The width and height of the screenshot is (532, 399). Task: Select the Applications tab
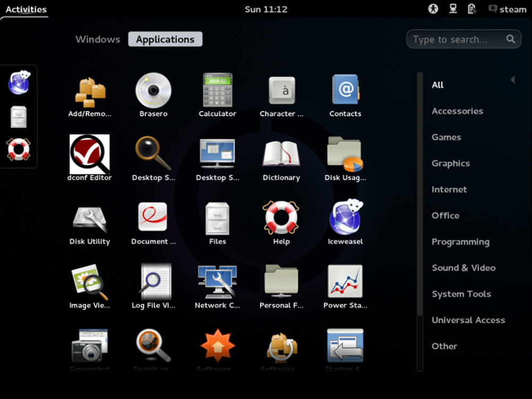pos(165,39)
